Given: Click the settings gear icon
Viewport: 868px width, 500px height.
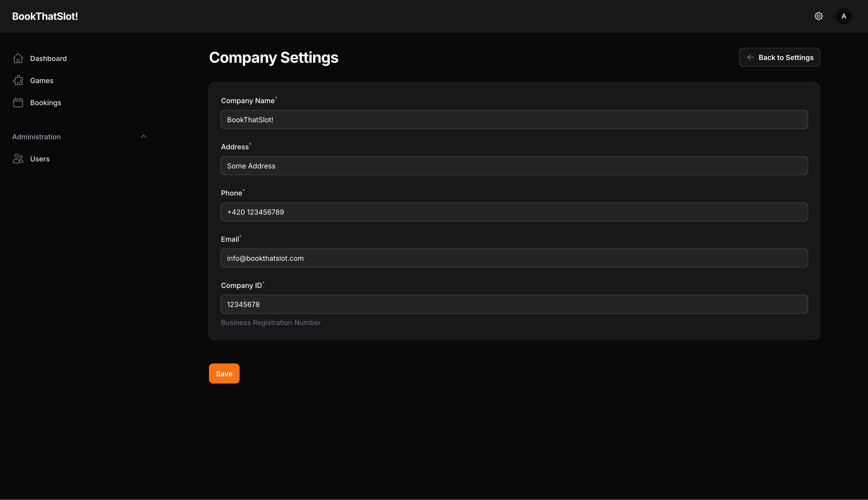Looking at the screenshot, I should tap(819, 16).
